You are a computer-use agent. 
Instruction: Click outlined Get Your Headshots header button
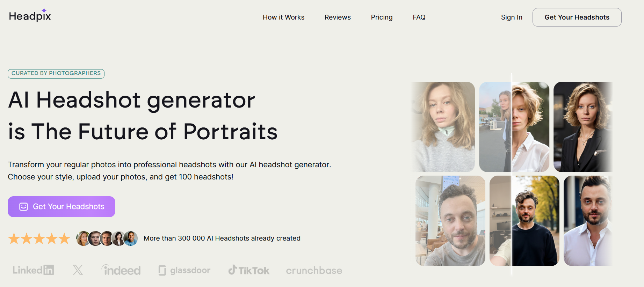(577, 17)
